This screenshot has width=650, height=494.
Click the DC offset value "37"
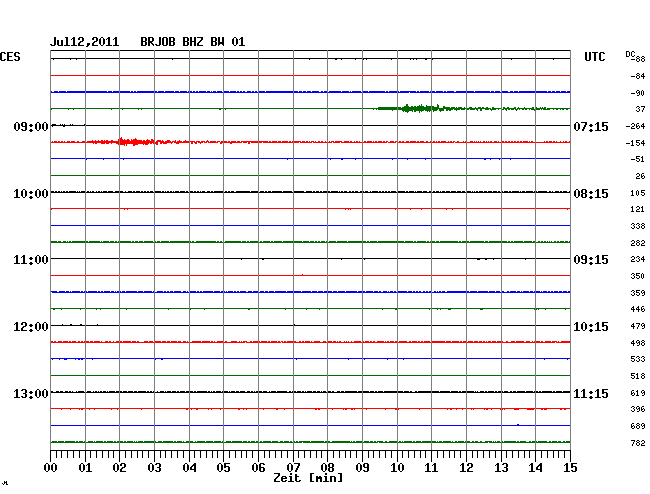coord(640,109)
